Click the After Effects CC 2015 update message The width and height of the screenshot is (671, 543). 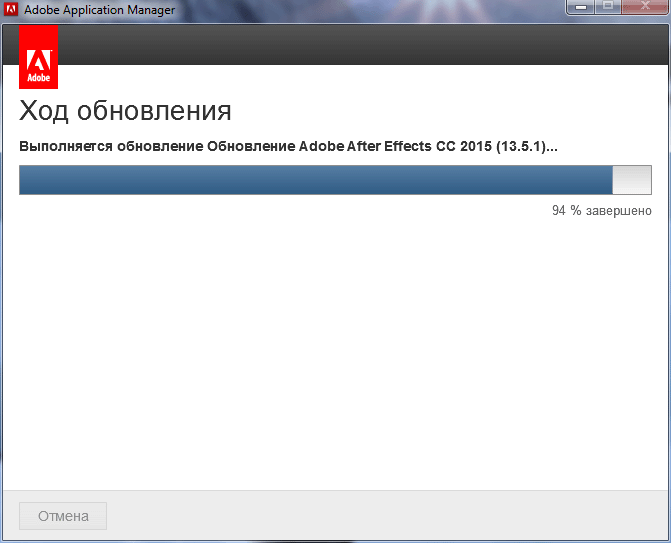288,146
